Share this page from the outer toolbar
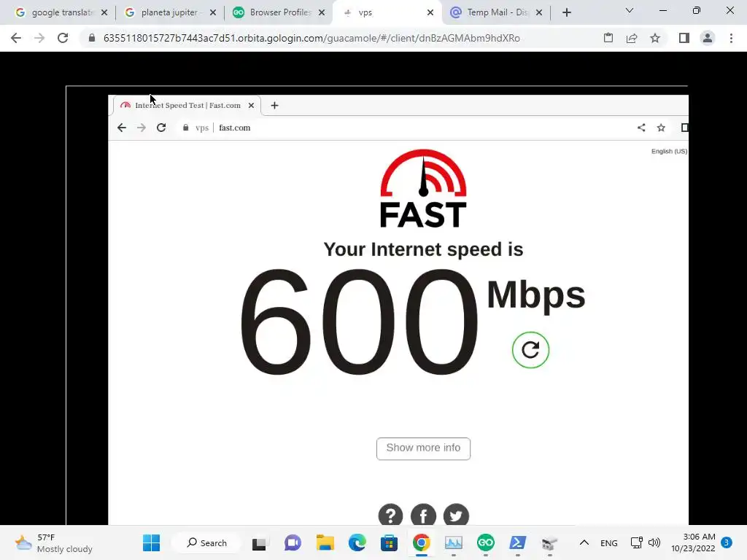This screenshot has height=560, width=747. (632, 38)
